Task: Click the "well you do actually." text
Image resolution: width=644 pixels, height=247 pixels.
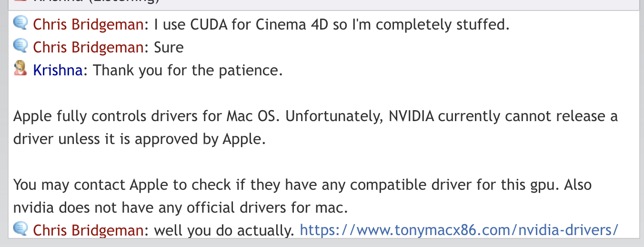Action: tap(224, 230)
